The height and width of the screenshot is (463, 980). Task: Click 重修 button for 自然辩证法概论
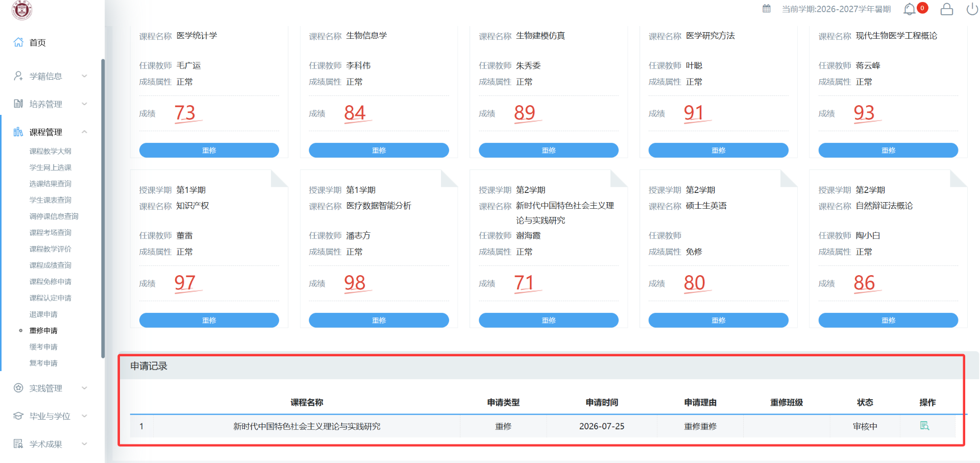[x=888, y=320]
